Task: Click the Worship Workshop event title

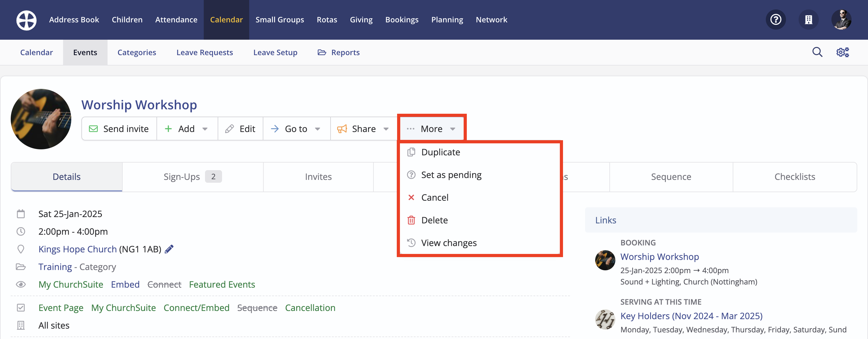Action: click(139, 105)
